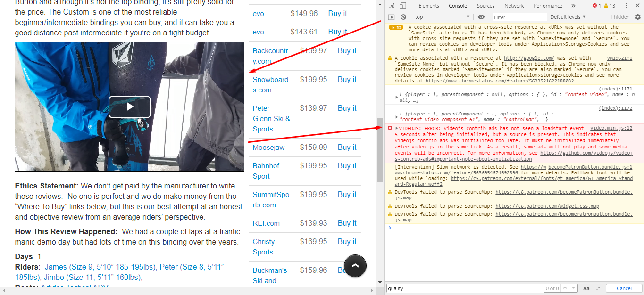The width and height of the screenshot is (644, 295).
Task: Visit the Bahnhof Sport retailer link
Action: 266,171
